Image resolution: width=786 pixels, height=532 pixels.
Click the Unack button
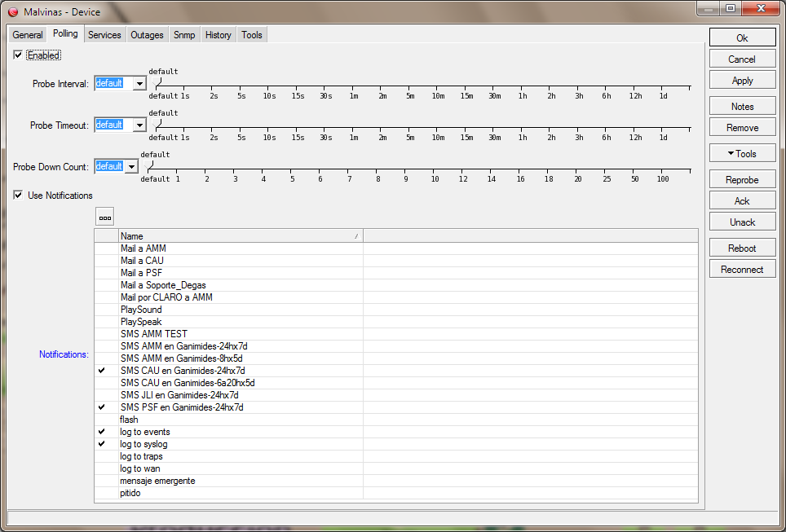(x=743, y=222)
